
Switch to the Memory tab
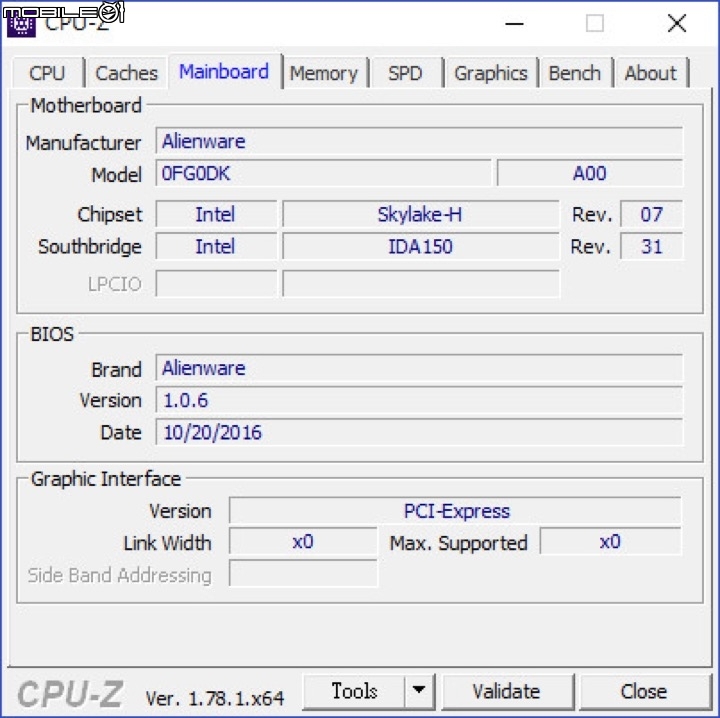coord(324,73)
